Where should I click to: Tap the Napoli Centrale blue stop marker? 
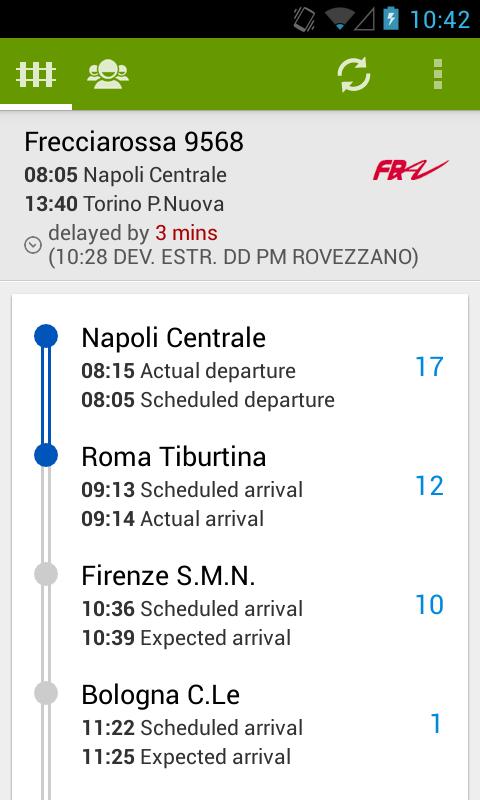(46, 337)
